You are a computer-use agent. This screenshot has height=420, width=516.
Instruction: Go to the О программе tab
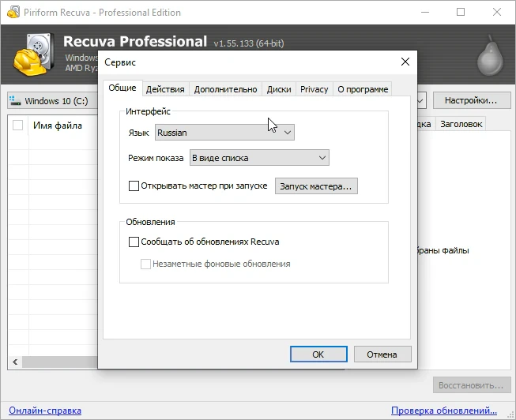[x=363, y=89]
